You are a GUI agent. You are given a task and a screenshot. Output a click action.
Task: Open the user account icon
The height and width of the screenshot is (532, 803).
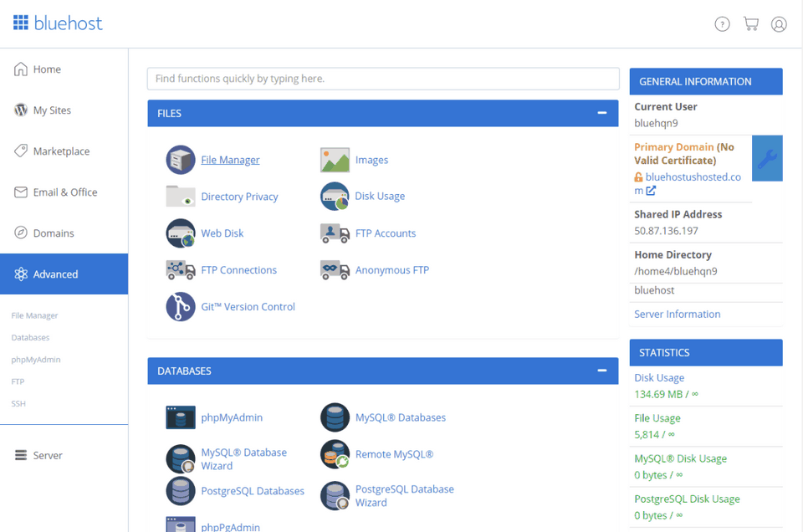[779, 24]
